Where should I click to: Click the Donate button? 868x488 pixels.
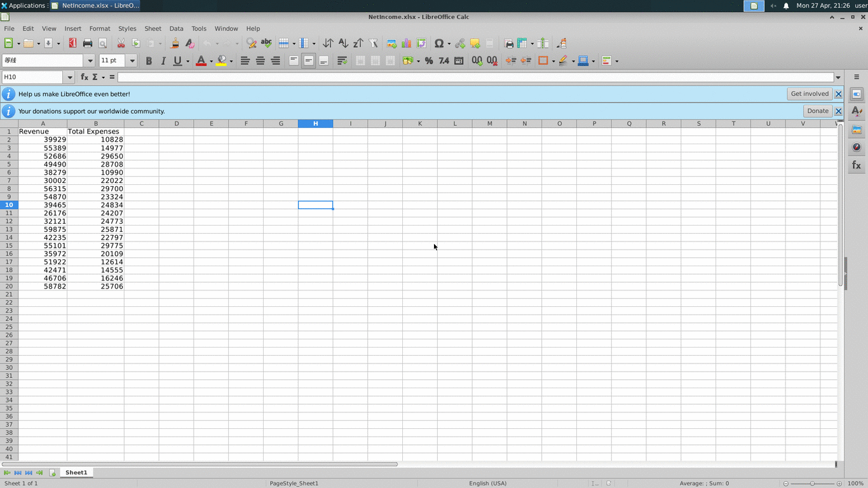coord(817,110)
